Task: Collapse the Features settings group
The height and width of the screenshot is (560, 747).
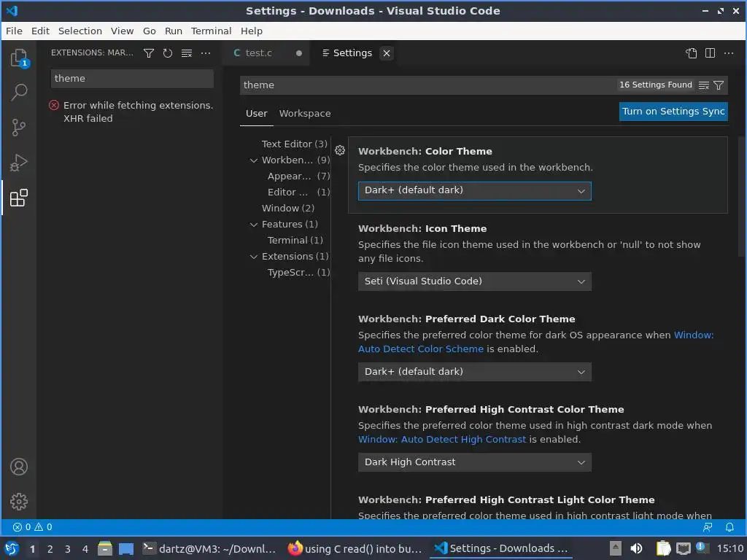Action: [x=254, y=225]
